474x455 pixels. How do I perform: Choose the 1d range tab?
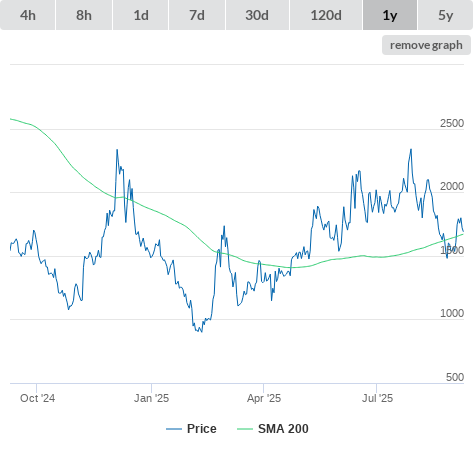coord(141,15)
